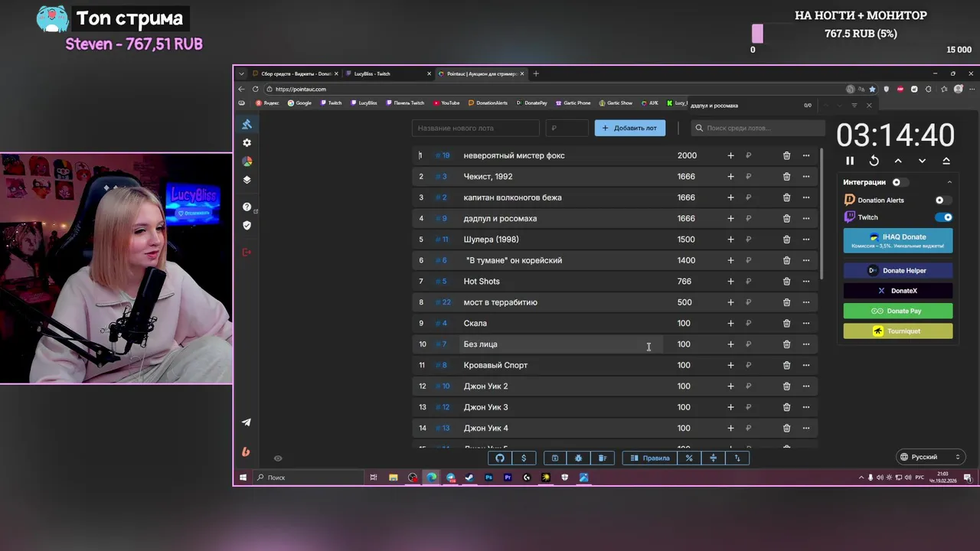Open the browser tab list dropdown arrow
980x551 pixels.
(x=242, y=74)
